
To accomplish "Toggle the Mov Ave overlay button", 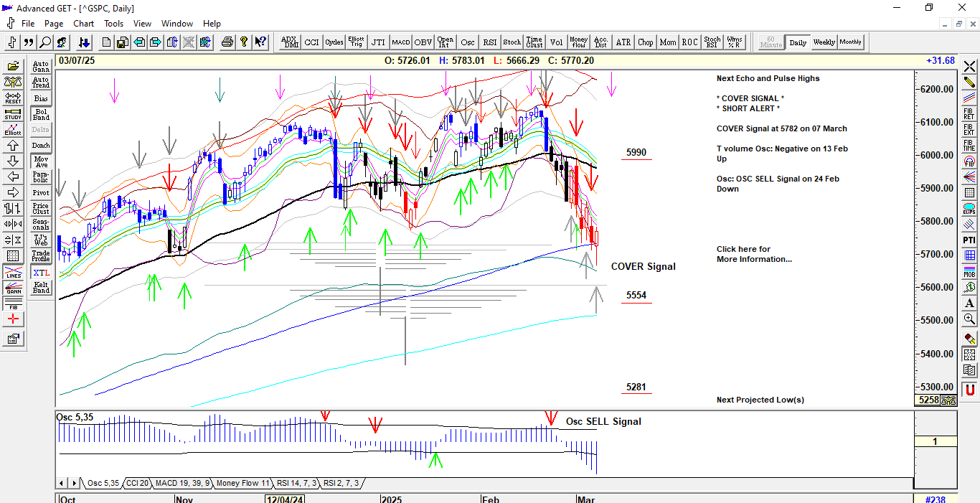I will (x=41, y=161).
